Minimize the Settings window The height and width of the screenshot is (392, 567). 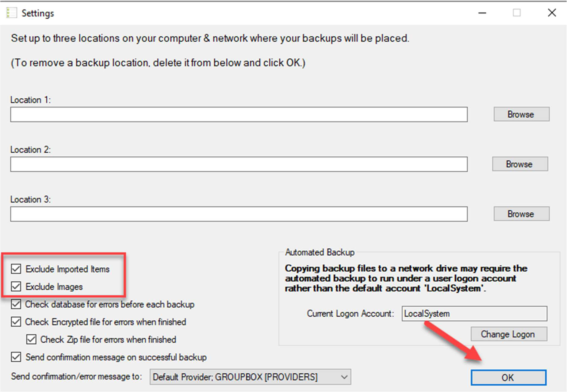(x=482, y=13)
